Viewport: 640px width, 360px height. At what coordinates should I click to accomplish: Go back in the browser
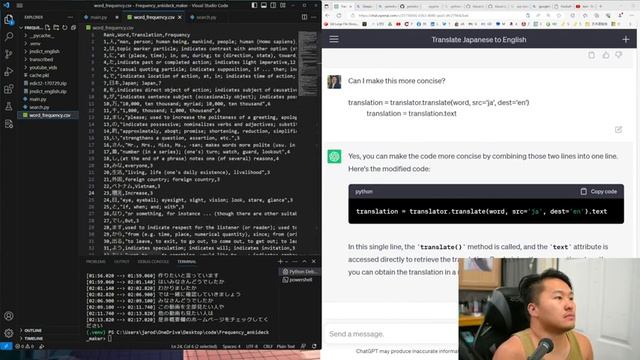(x=328, y=16)
